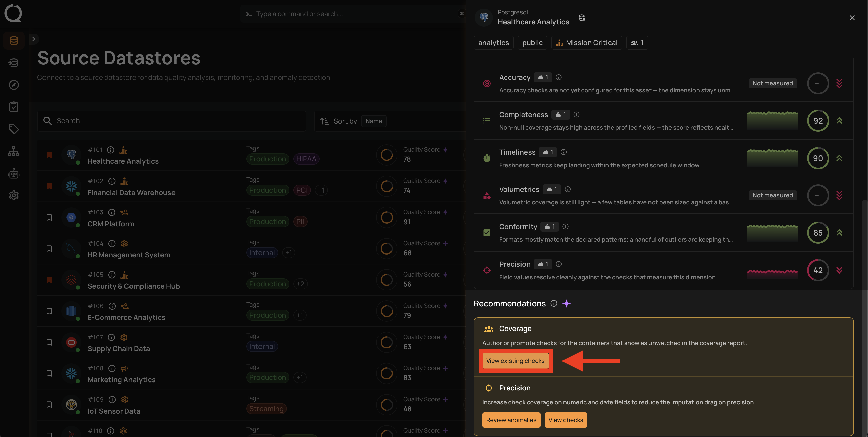Open the Sort by Name dropdown
This screenshot has height=437, width=868.
tap(374, 121)
